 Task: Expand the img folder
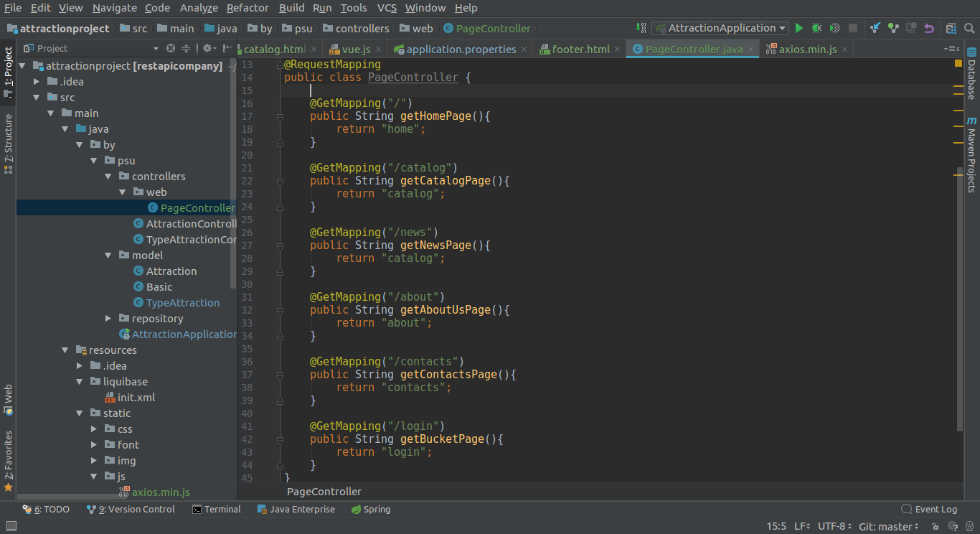pyautogui.click(x=94, y=461)
